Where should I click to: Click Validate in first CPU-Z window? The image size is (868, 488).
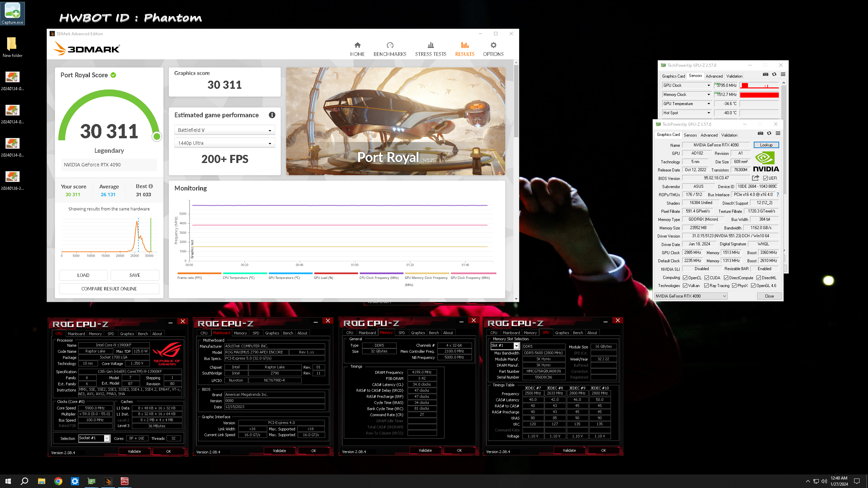(134, 451)
